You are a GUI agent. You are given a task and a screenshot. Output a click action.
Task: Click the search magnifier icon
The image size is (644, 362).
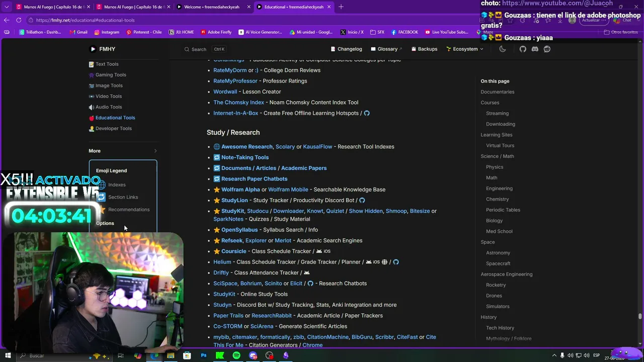click(187, 49)
